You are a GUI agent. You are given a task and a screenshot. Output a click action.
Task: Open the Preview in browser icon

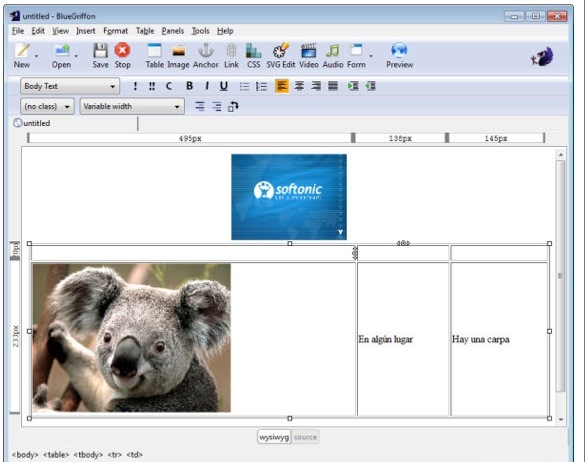[x=399, y=56]
